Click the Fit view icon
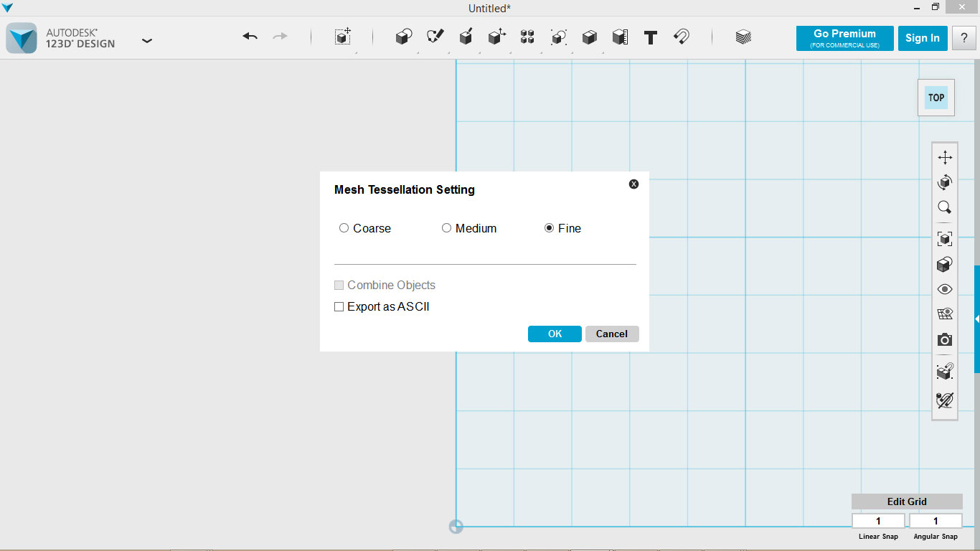 point(945,239)
